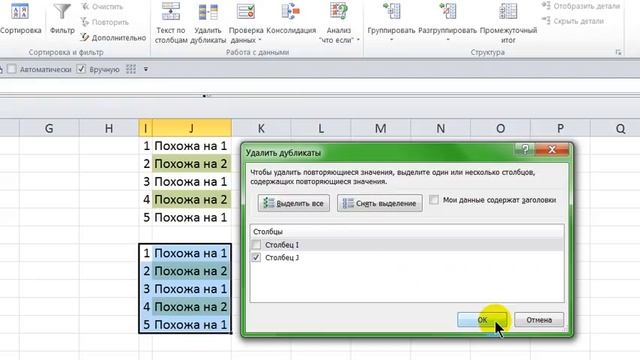Open the Sort (Сортировка) tool
The image size is (640, 360).
[20, 18]
